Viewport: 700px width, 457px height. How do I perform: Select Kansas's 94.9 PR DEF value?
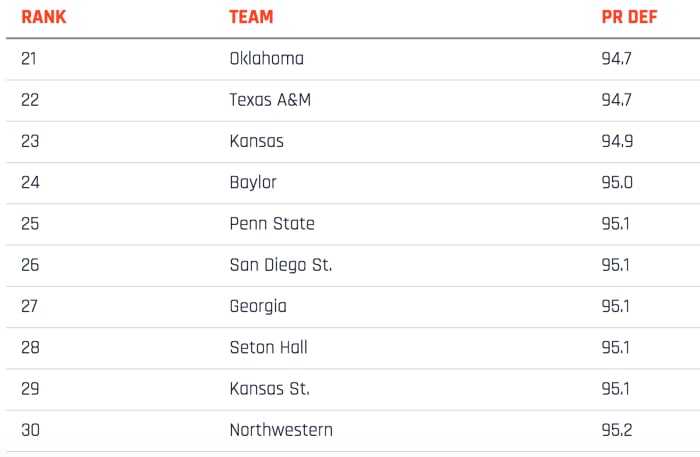pos(616,141)
